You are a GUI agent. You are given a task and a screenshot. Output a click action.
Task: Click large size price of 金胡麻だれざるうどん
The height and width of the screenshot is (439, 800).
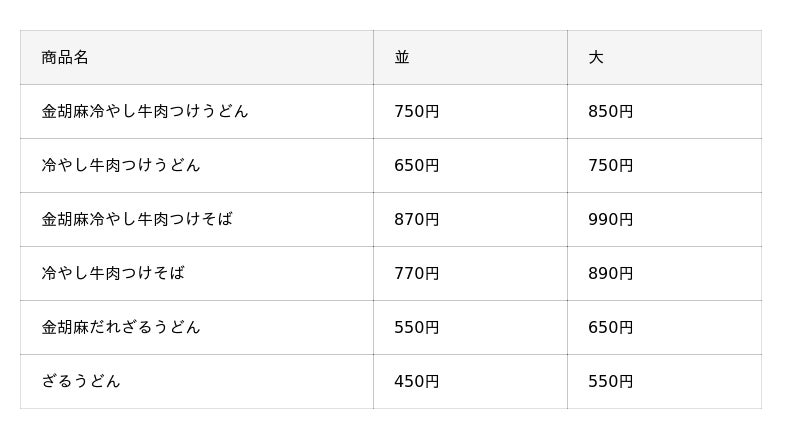click(611, 327)
